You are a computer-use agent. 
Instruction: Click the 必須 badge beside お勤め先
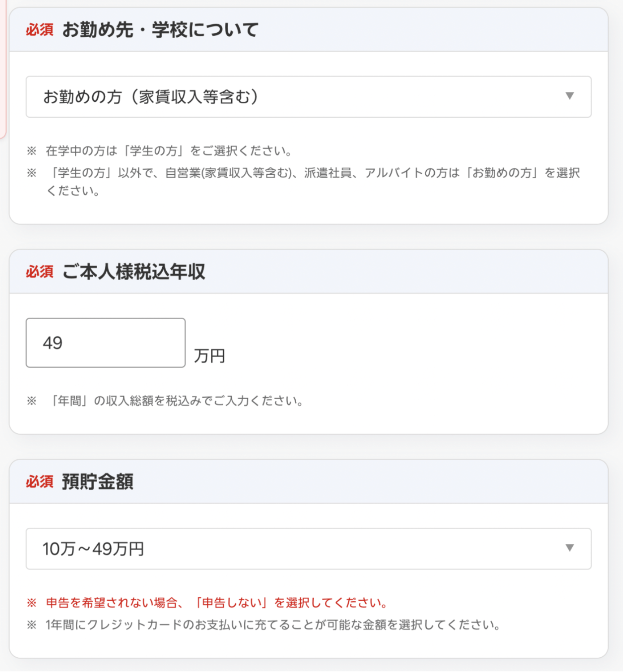click(39, 30)
